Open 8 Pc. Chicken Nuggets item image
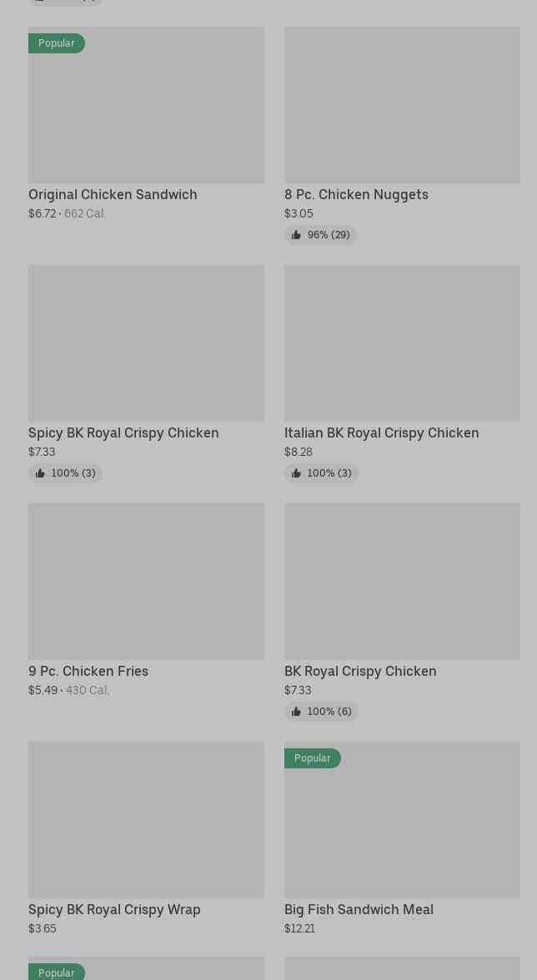 coord(402,105)
